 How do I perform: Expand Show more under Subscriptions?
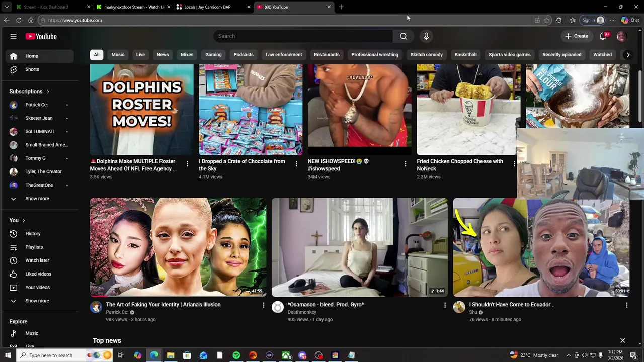(41, 199)
